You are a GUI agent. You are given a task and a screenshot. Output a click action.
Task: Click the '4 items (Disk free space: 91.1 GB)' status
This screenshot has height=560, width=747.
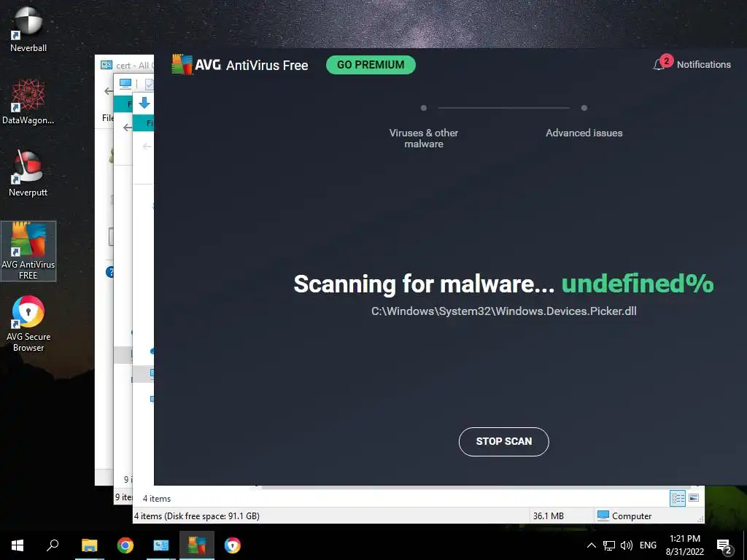coord(197,516)
